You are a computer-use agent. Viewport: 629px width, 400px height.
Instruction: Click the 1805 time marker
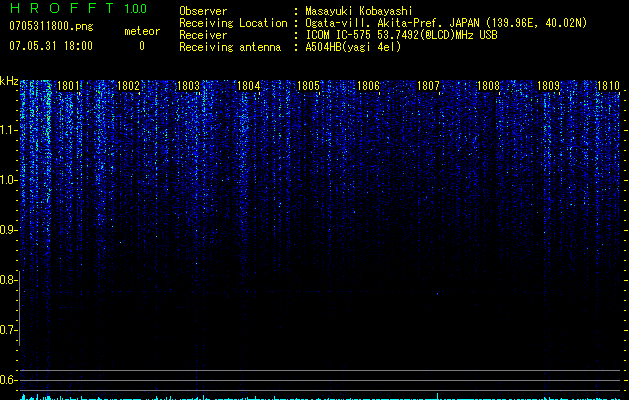[x=308, y=86]
